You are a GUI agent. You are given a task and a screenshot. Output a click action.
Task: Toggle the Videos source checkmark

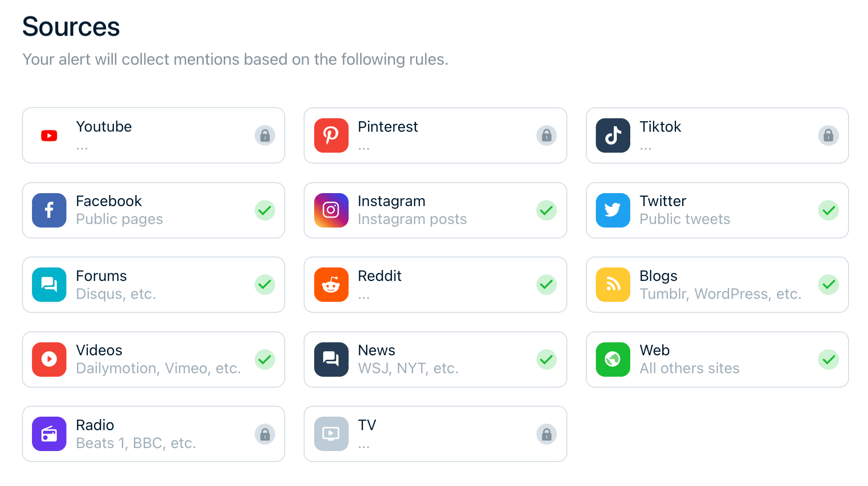coord(265,359)
